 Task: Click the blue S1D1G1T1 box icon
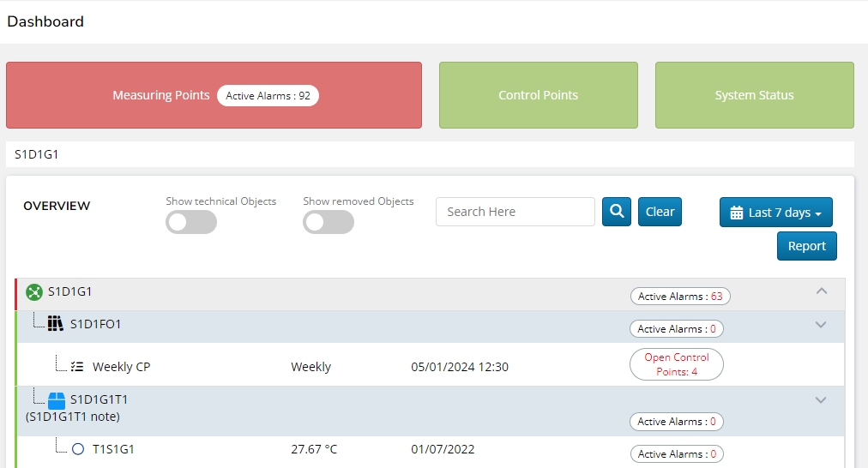point(57,400)
